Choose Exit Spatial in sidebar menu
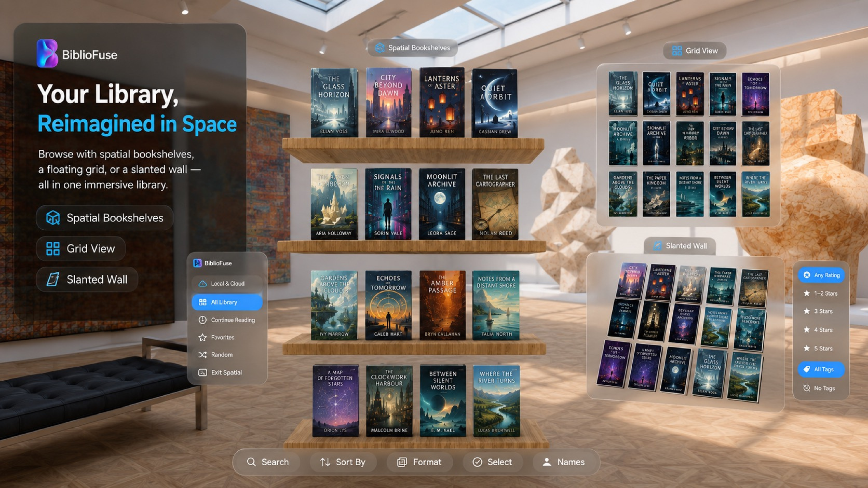 click(x=227, y=373)
